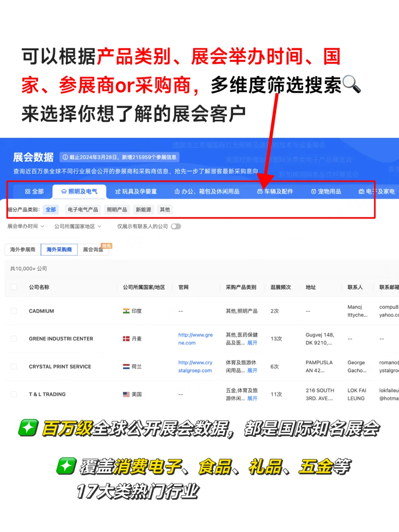
Task: Open the 办公、箱包及休闲用品 briefcase icon
Action: pos(176,192)
